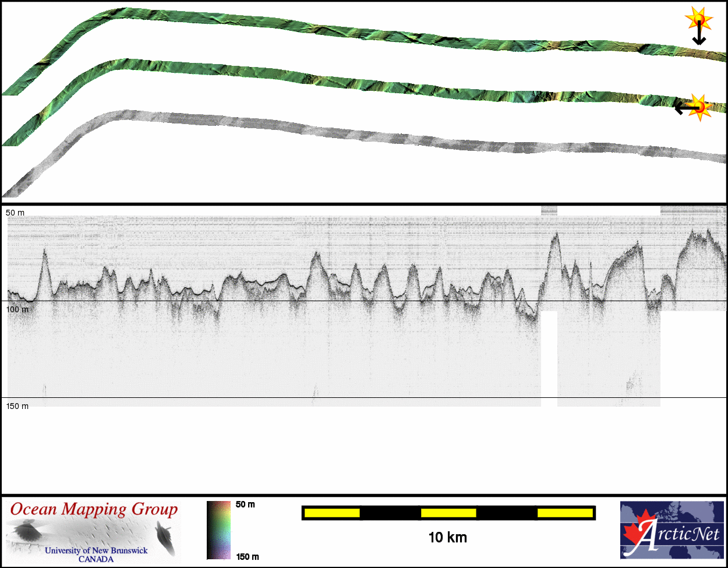Screen dimensions: 728x568
Task: Click the '150 m' legend label
Action: pyautogui.click(x=248, y=557)
